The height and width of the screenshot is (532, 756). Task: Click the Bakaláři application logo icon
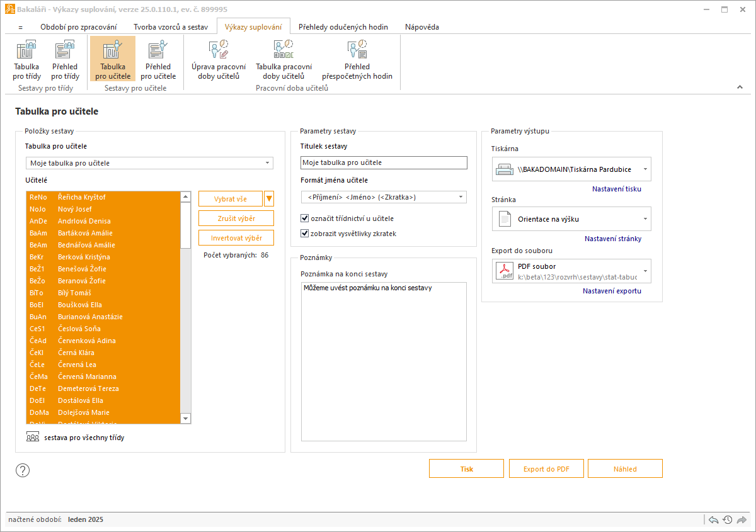(x=9, y=9)
